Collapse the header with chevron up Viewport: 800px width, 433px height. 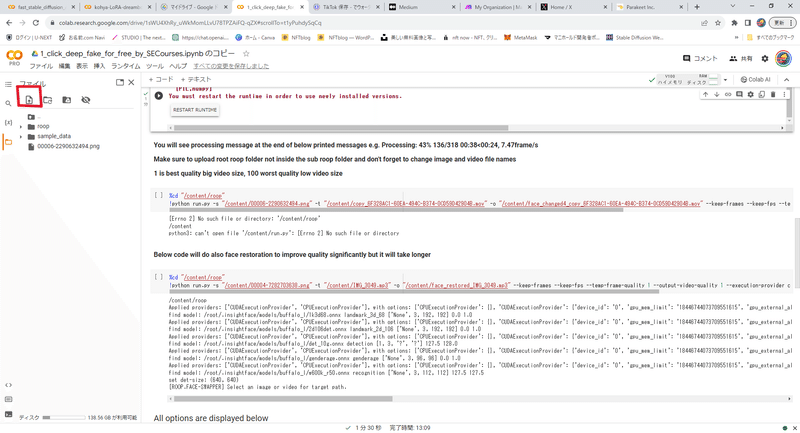click(x=786, y=80)
